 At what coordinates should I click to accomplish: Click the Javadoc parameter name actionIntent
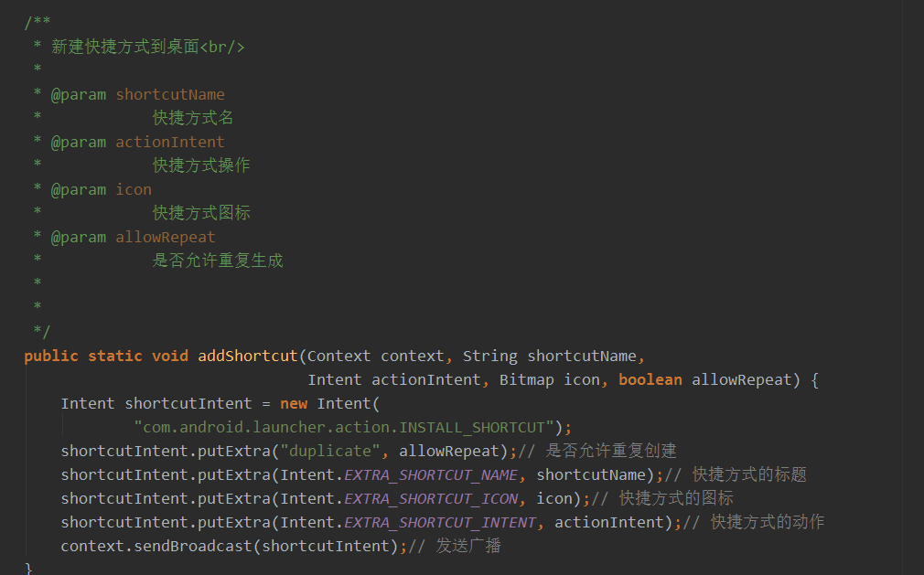pyautogui.click(x=170, y=142)
